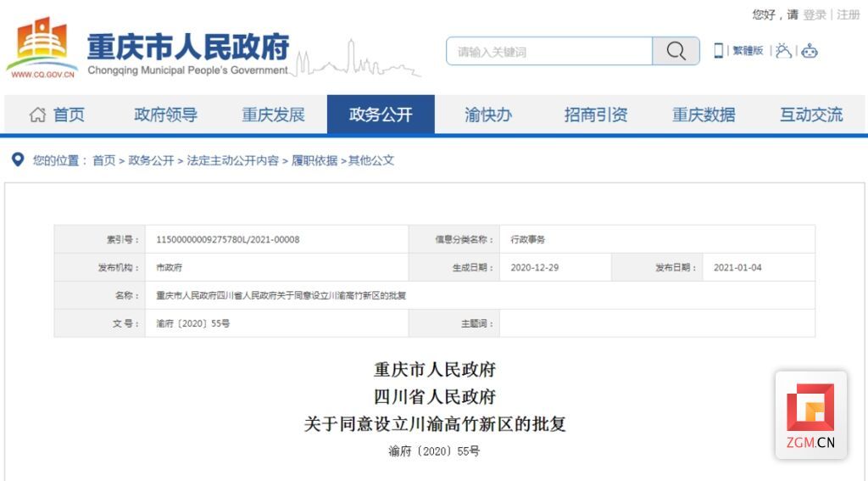
Task: Open the mobile version phone icon
Action: [718, 51]
